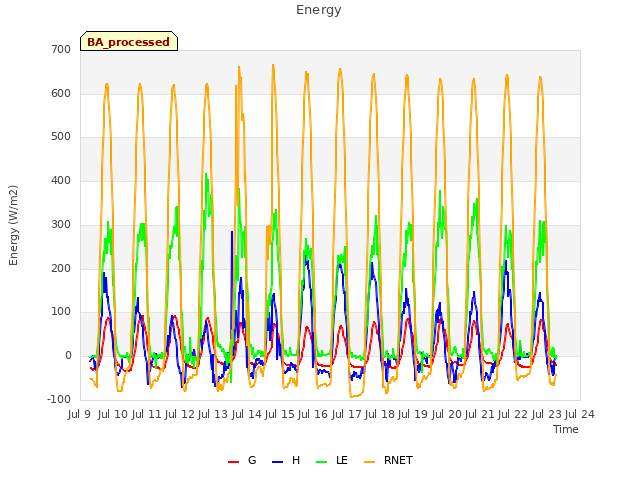Click the BA_processed annotation label
Screen dimensions: 640x480
point(129,42)
